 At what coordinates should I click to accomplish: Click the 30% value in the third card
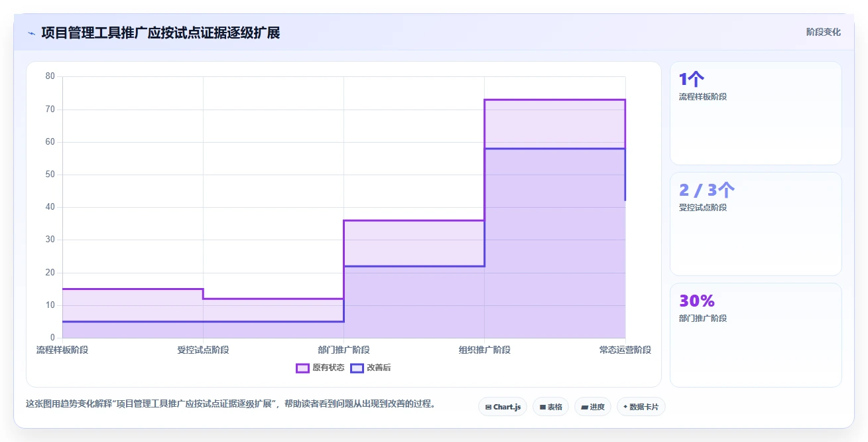pos(697,301)
